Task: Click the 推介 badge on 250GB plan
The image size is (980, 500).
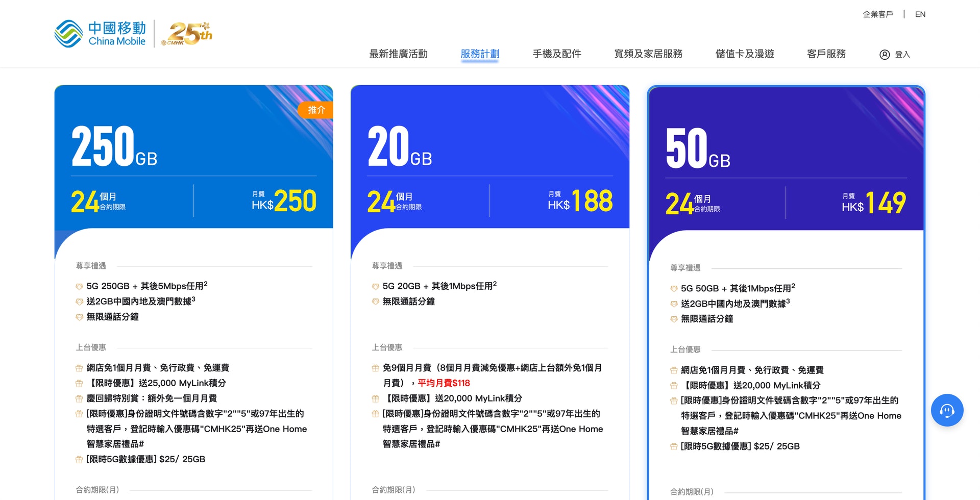Action: pos(316,110)
